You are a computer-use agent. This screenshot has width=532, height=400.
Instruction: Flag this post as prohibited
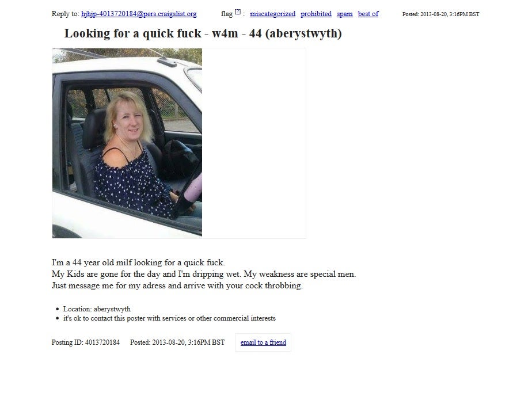pos(316,14)
